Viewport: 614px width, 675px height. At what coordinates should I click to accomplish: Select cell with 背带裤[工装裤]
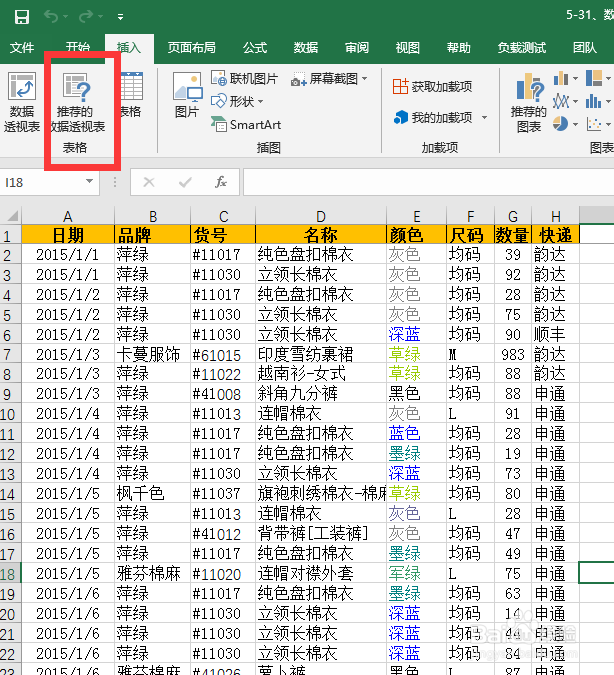(x=321, y=534)
